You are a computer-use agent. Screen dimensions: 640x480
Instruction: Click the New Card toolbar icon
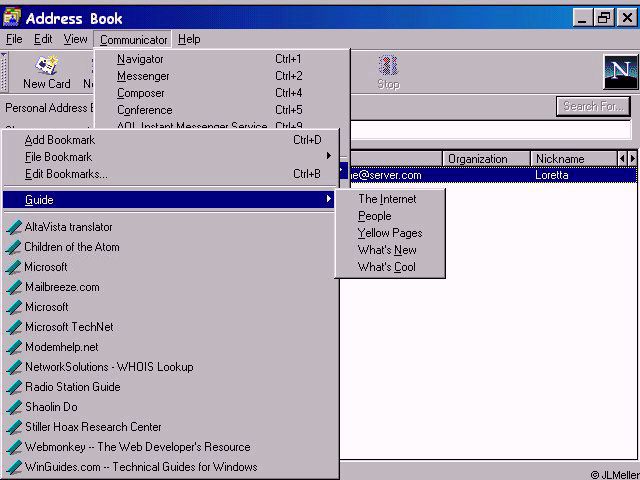point(47,65)
